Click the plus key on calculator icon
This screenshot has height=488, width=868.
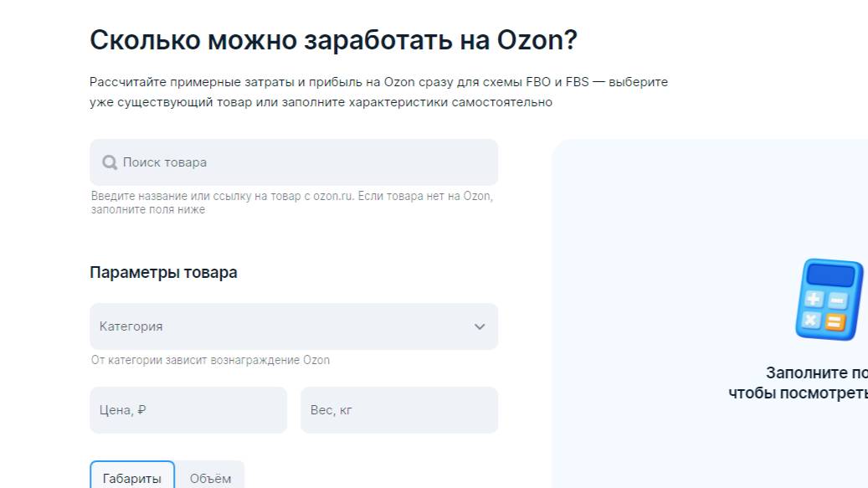814,299
